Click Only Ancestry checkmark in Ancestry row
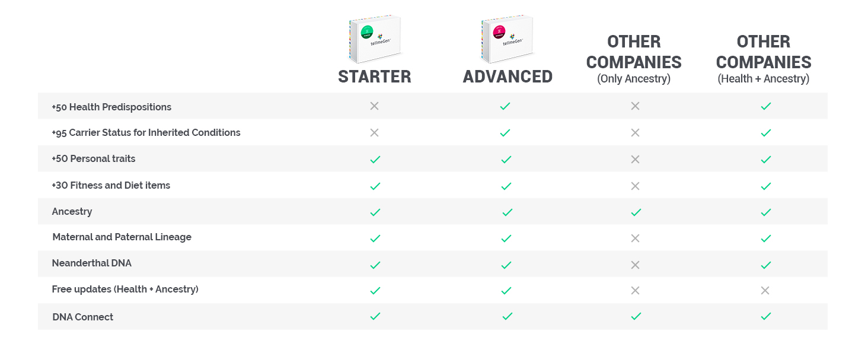This screenshot has width=868, height=356. click(x=636, y=212)
